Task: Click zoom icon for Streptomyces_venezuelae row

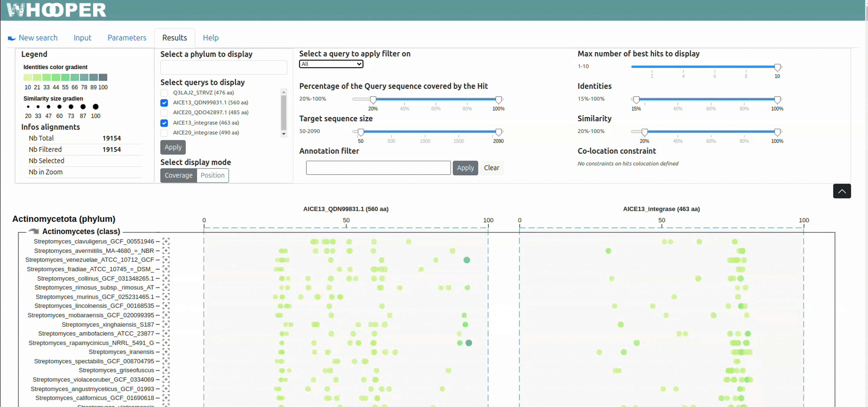Action: [166, 260]
